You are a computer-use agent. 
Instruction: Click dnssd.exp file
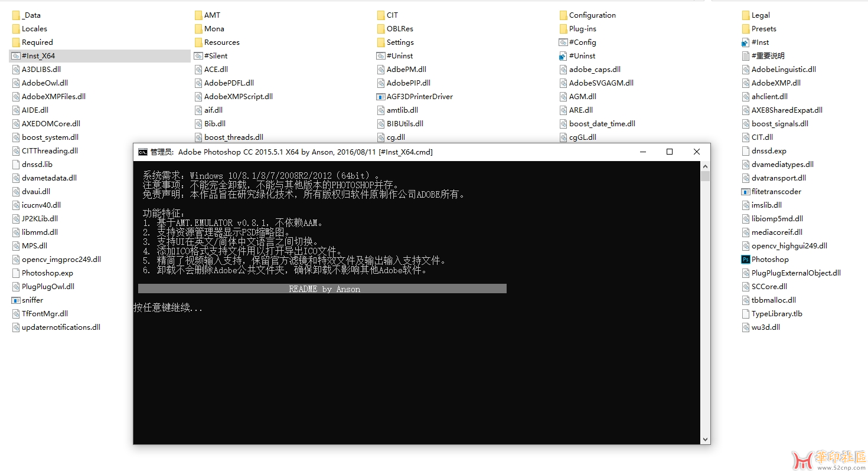(x=764, y=151)
